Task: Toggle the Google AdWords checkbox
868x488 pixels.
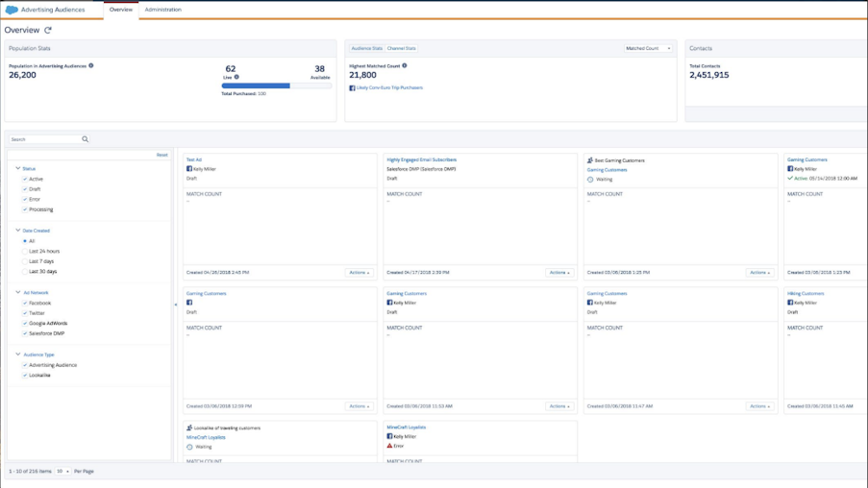Action: 25,323
